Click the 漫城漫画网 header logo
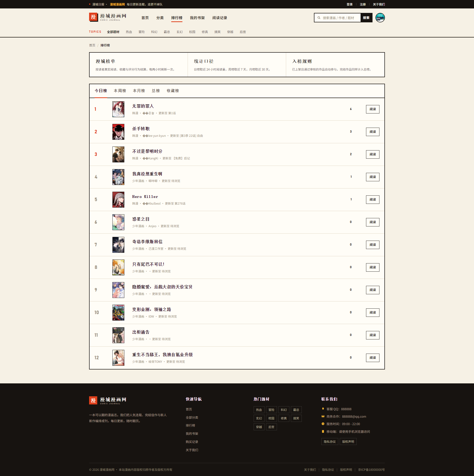Viewport: 474px width, 476px height. pyautogui.click(x=108, y=17)
